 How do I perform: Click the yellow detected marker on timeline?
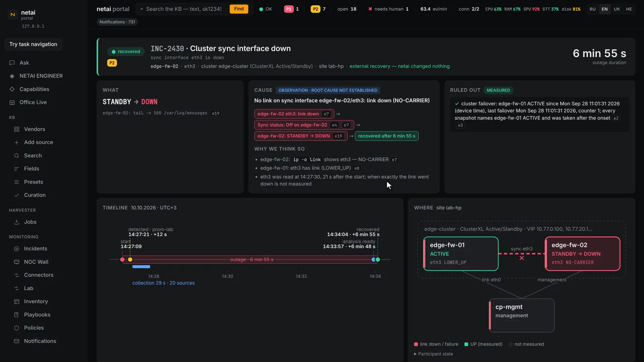coord(130,260)
